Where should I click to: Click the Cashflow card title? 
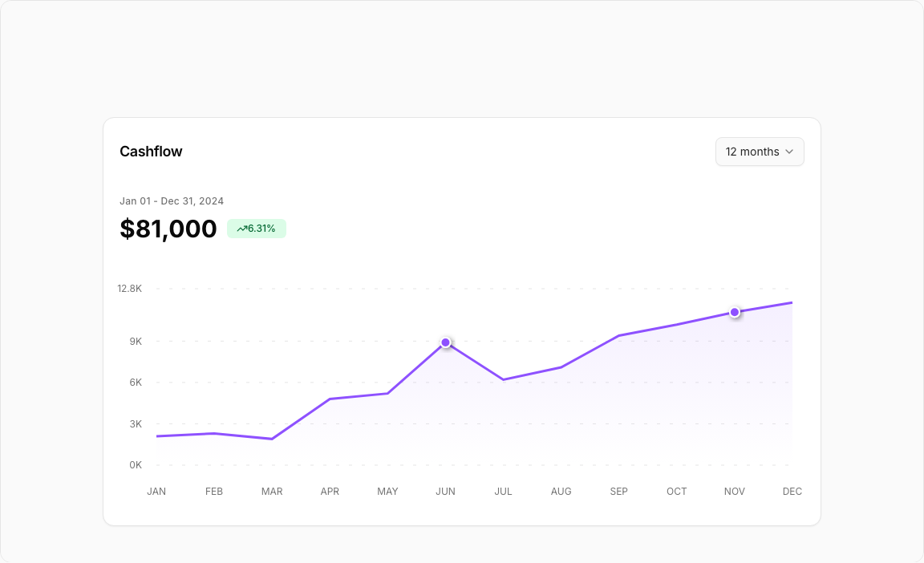point(151,152)
